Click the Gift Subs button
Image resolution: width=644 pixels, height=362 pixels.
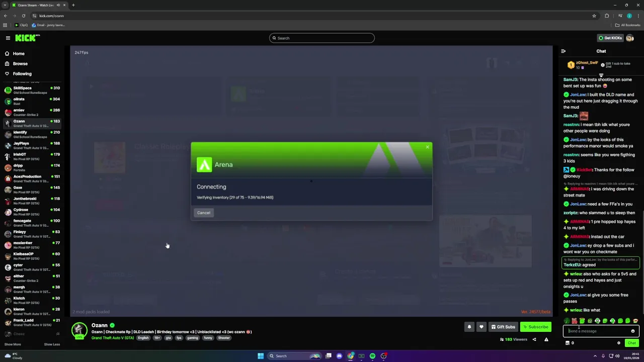503,327
